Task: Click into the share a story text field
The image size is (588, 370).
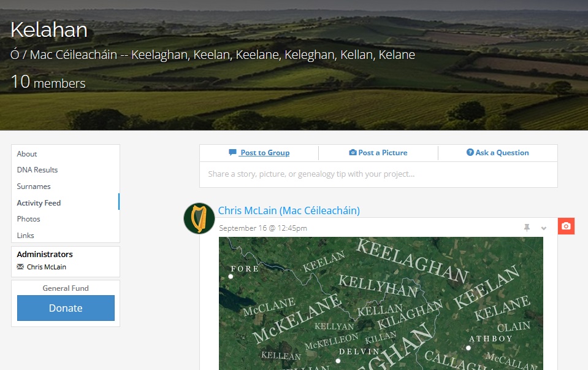Action: (378, 174)
